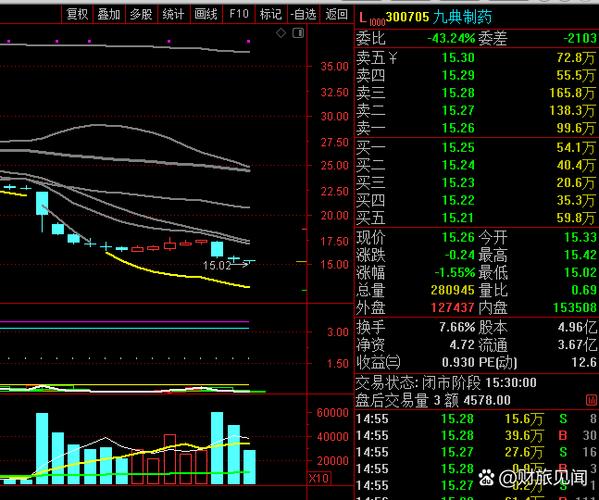Click the ¥ symbol beside 卖五

coord(393,58)
